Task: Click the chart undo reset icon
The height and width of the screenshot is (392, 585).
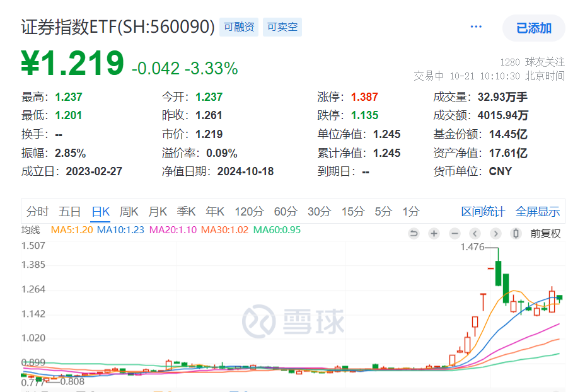Action: pos(414,233)
